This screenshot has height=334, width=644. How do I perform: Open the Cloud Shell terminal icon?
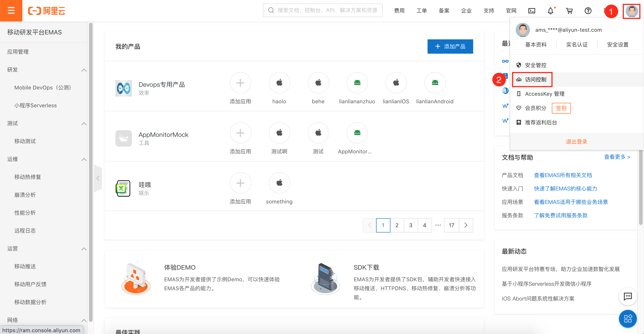[x=532, y=11]
